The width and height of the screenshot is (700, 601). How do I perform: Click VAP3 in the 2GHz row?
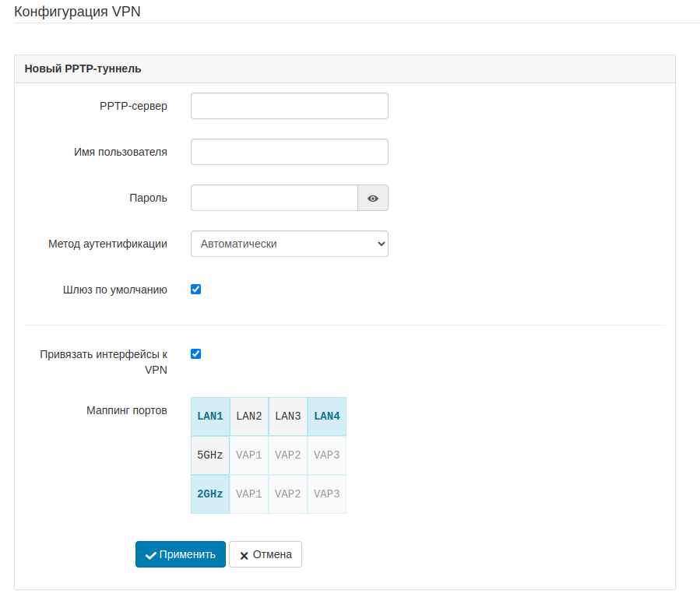[327, 494]
